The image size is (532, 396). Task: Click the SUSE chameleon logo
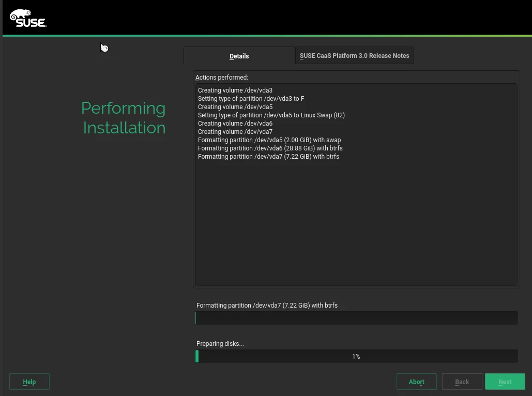click(28, 18)
